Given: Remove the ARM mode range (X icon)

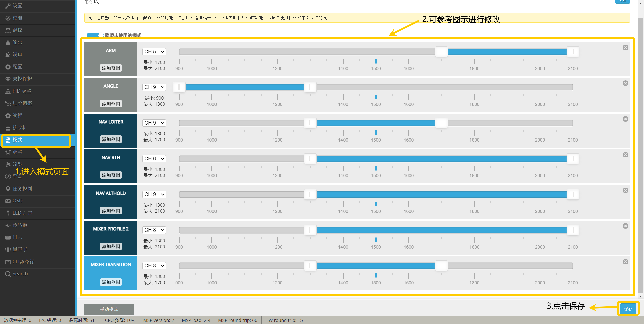Looking at the screenshot, I should (625, 48).
